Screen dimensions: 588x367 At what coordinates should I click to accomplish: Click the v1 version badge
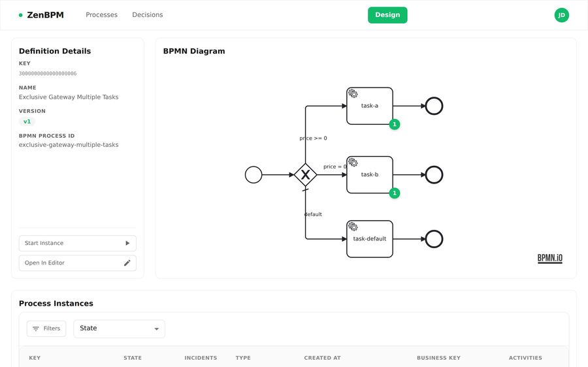point(27,121)
